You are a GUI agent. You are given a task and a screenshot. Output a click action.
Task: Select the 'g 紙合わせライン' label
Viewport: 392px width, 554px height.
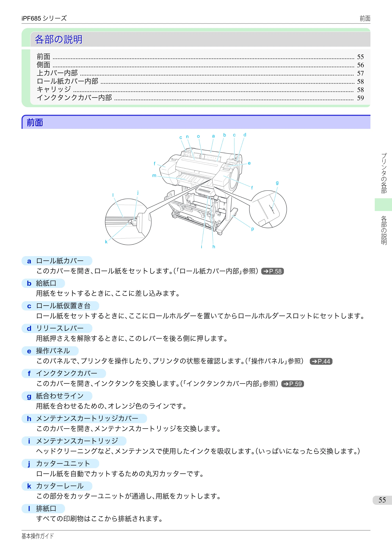pos(57,396)
